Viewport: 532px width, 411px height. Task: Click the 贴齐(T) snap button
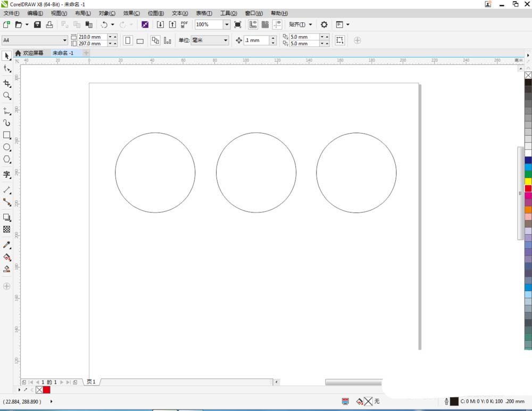[x=297, y=24]
